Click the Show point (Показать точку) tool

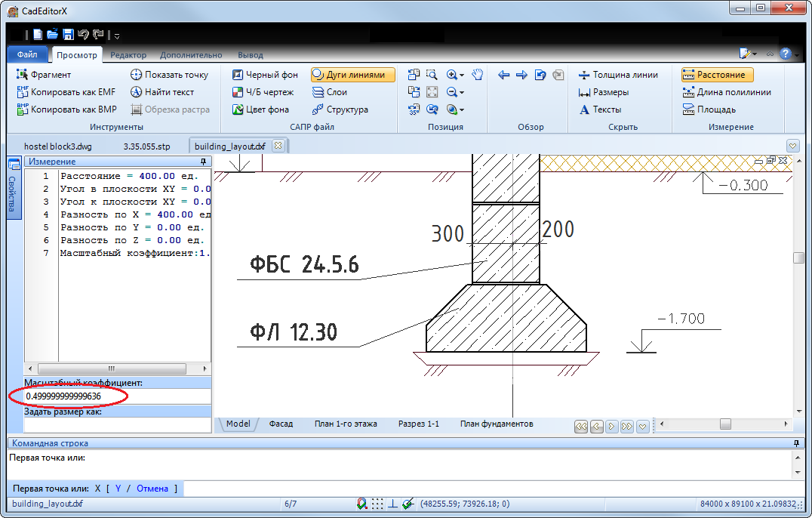point(169,75)
